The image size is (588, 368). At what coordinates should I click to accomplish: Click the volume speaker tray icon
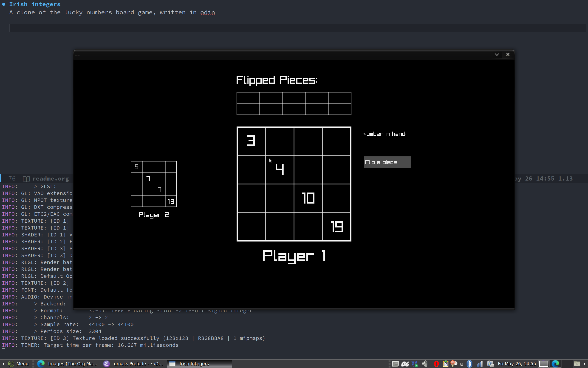click(425, 364)
